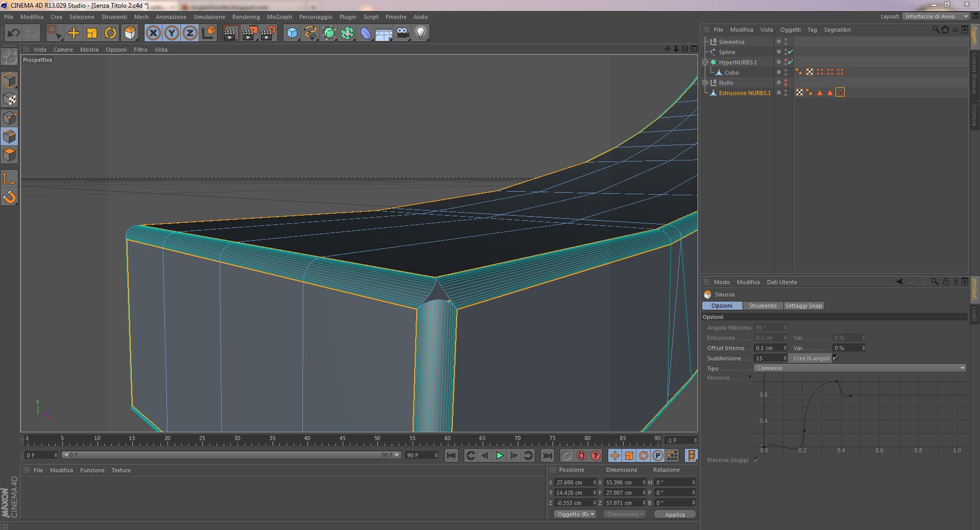Render to Picture Viewer
The height and width of the screenshot is (530, 980).
(250, 33)
